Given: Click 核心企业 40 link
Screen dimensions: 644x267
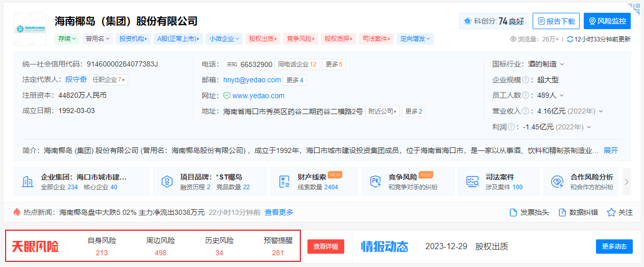Looking at the screenshot, I should pos(101,187).
